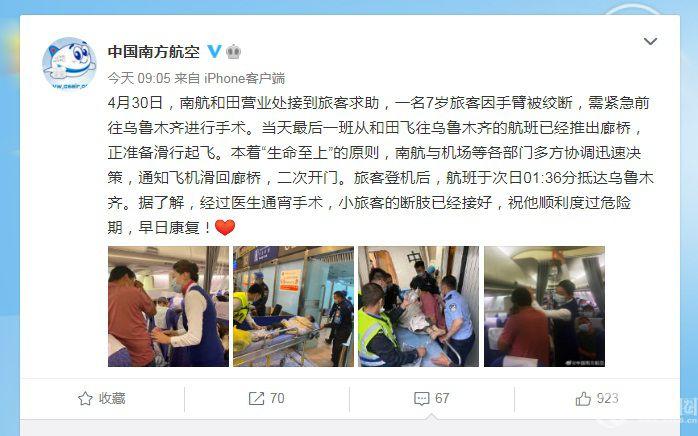Open 中国南方航空 profile name link
Screen dimensions: 698x436
coord(154,52)
